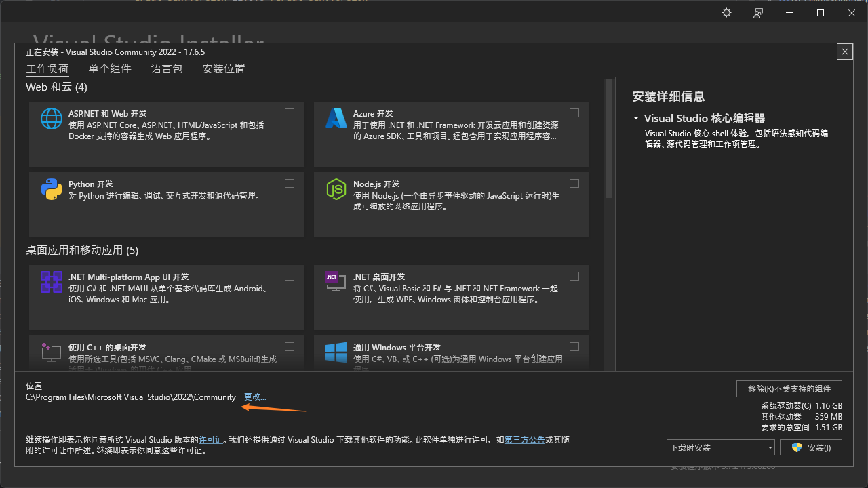Click the ASP.NET and Web development globe icon
This screenshot has width=868, height=488.
click(52, 119)
